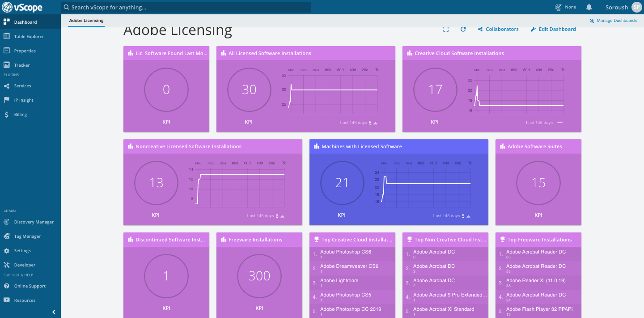Viewport: 644px width, 318px height.
Task: Open the Tracker section
Action: [30, 65]
